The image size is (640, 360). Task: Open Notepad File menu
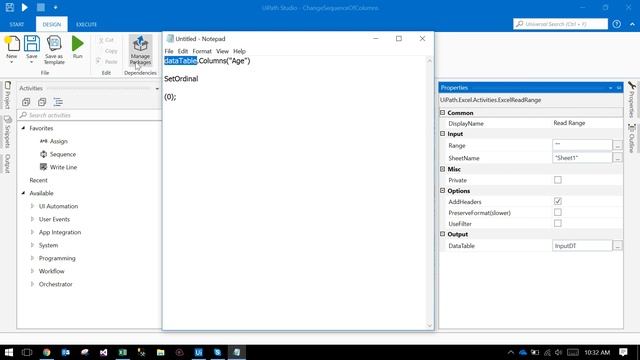coord(169,51)
